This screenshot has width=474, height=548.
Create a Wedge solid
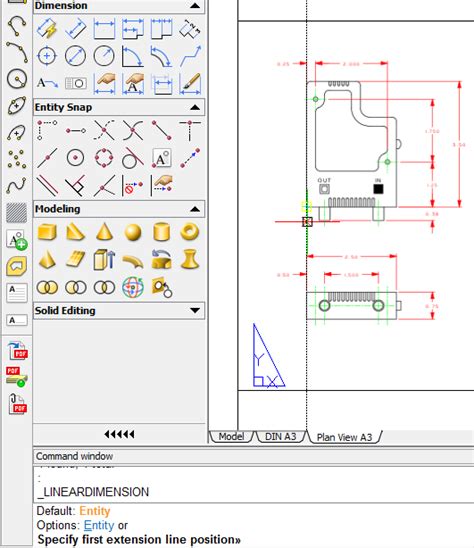click(x=76, y=232)
